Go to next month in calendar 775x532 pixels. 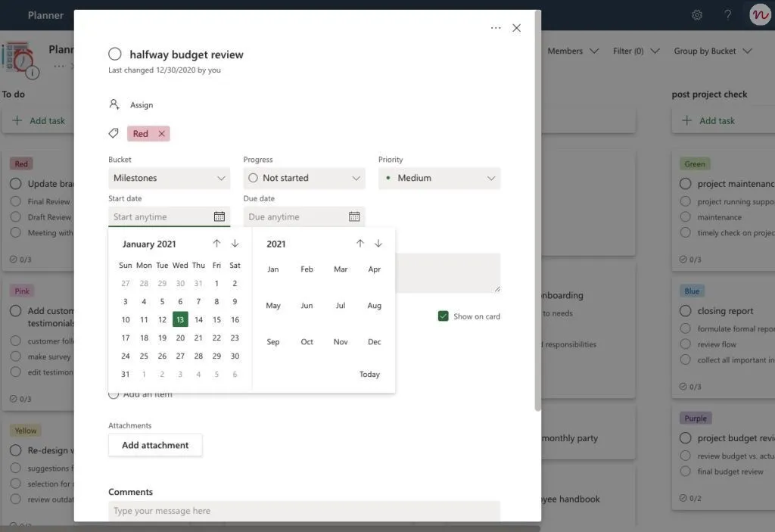pyautogui.click(x=235, y=243)
